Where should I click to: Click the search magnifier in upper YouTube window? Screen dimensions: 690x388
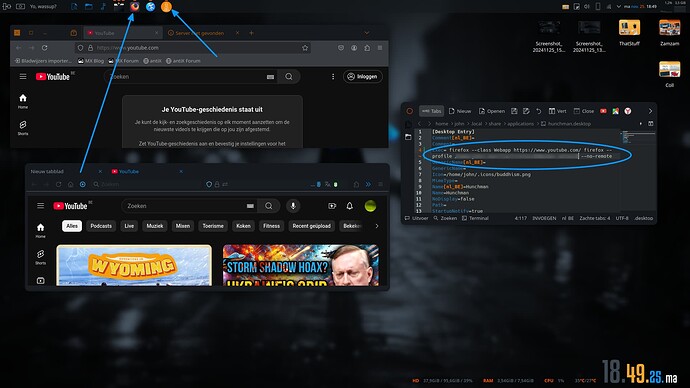coord(289,77)
